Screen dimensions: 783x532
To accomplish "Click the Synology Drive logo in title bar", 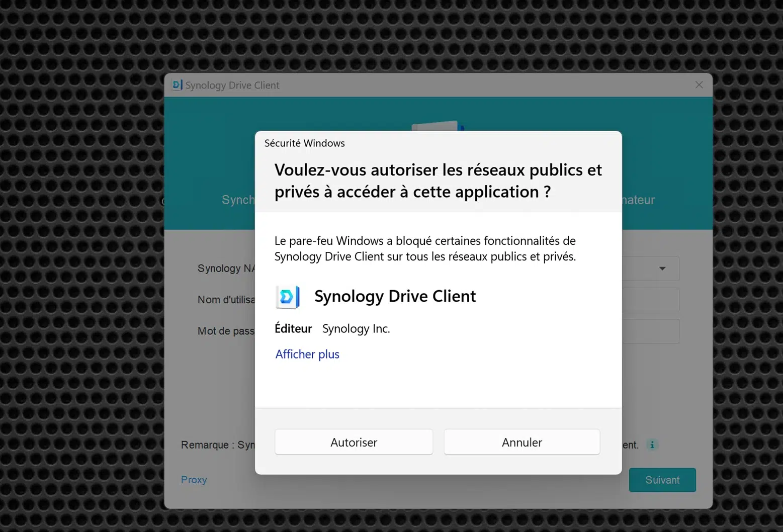I will tap(177, 85).
